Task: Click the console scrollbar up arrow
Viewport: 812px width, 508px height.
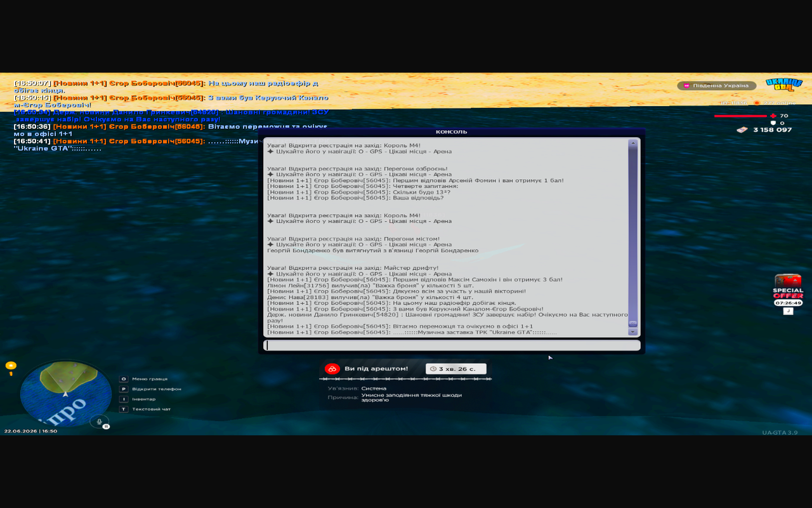Action: [632, 143]
